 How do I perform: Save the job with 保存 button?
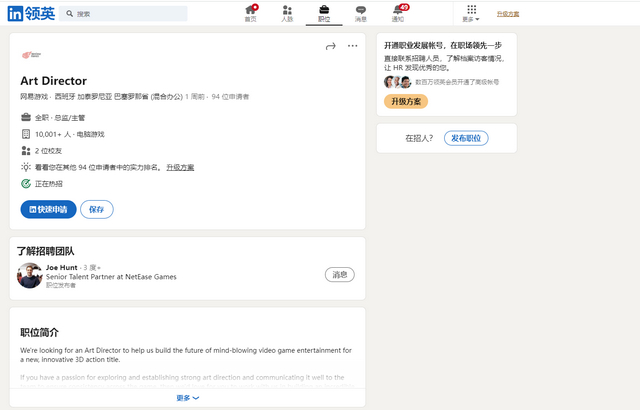[97, 209]
